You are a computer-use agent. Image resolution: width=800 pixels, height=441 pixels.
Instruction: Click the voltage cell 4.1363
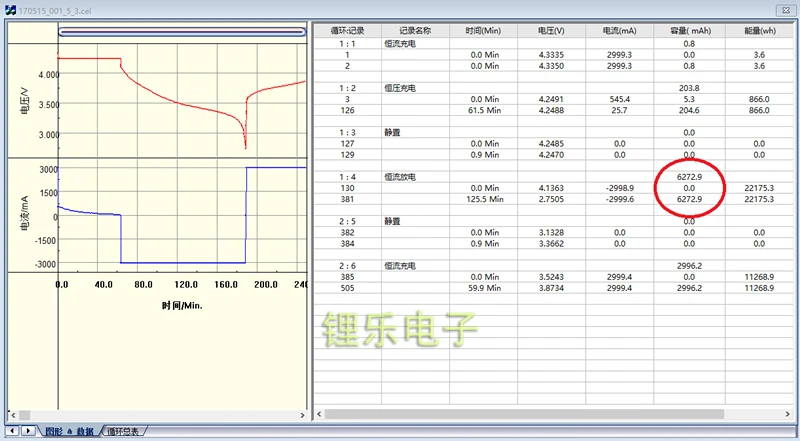[x=551, y=188]
